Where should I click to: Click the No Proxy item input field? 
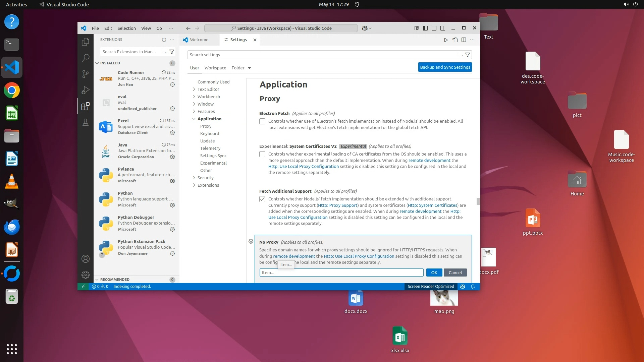341,273
